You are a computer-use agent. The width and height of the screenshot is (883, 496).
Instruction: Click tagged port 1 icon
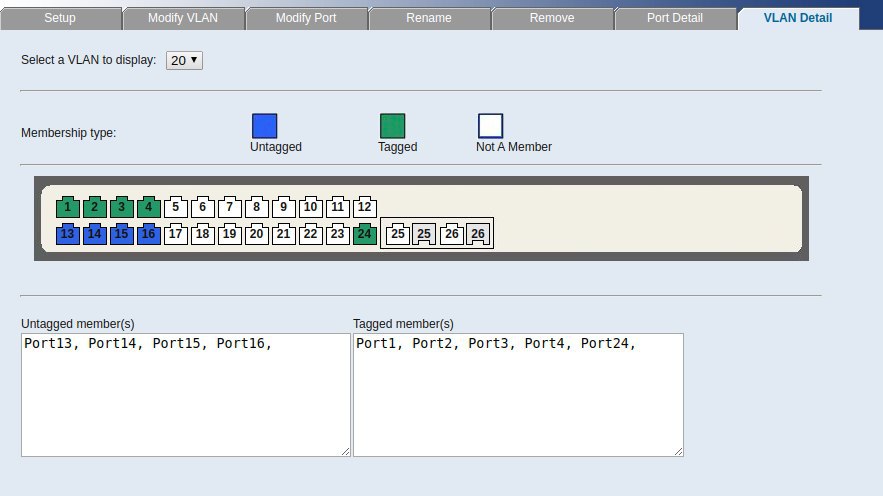[68, 207]
